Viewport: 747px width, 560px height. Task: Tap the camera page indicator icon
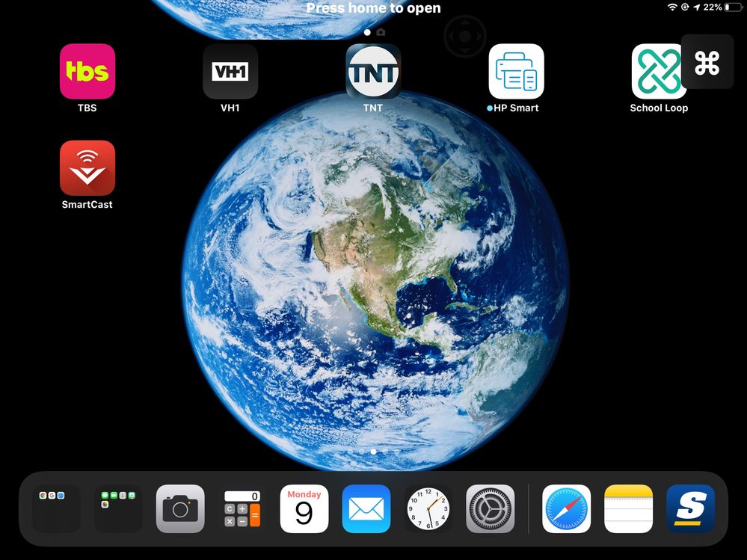(x=381, y=33)
